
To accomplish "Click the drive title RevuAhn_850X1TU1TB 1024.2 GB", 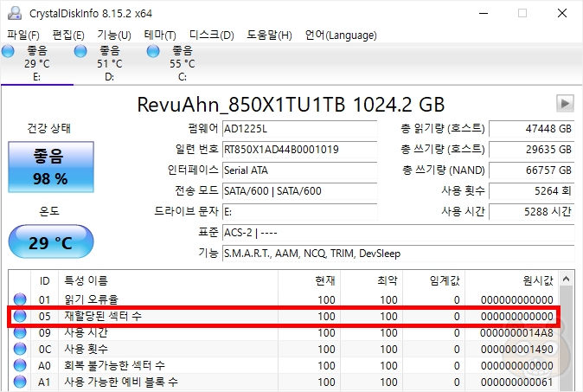I will pos(291,105).
